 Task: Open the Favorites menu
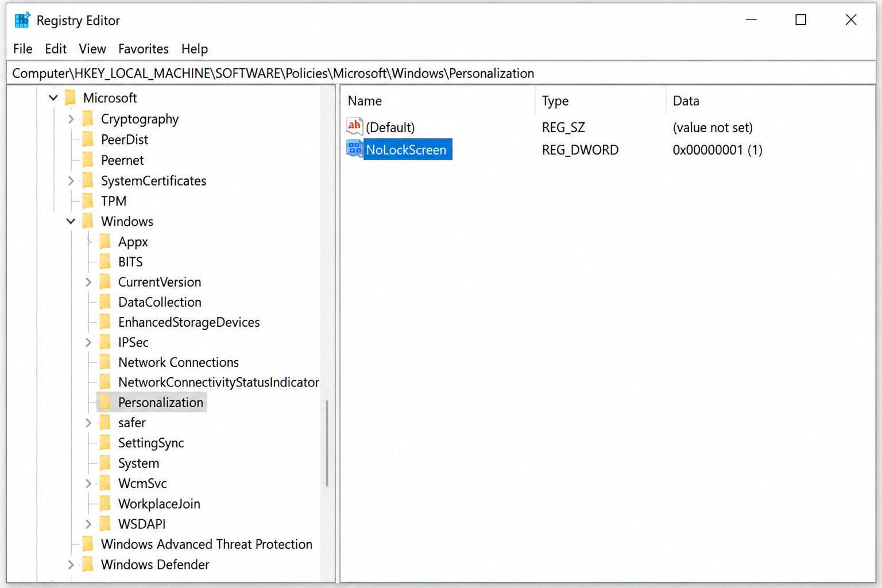pos(144,49)
